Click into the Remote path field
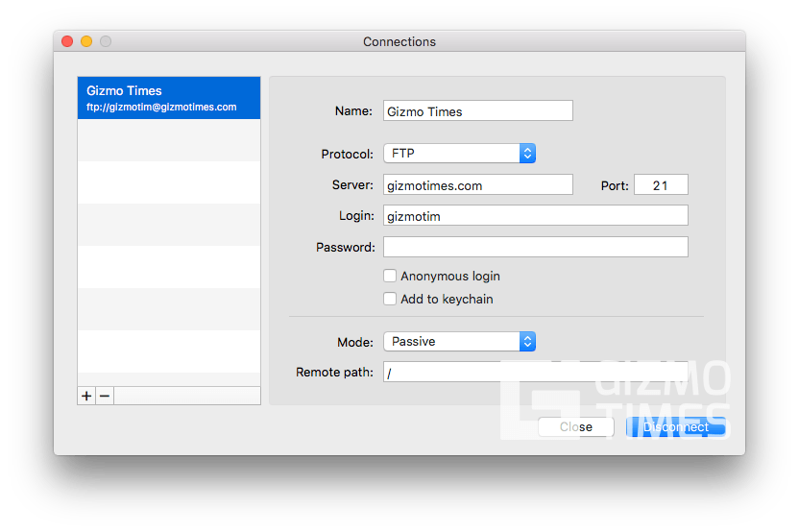 pyautogui.click(x=536, y=372)
